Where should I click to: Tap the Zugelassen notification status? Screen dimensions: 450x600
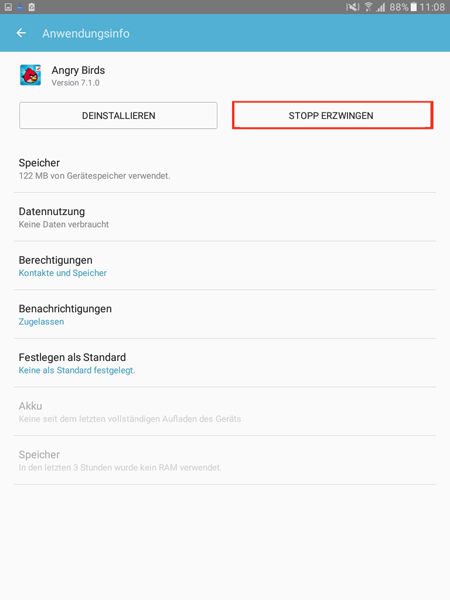click(x=41, y=321)
